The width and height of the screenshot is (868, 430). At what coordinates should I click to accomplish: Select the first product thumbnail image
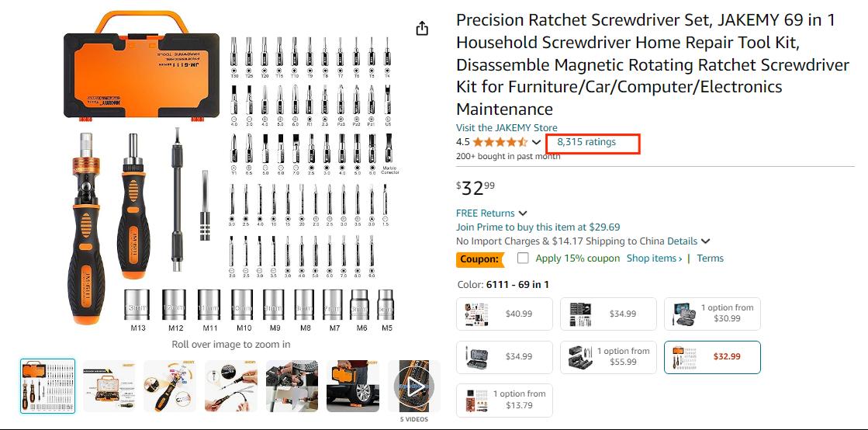tap(47, 386)
